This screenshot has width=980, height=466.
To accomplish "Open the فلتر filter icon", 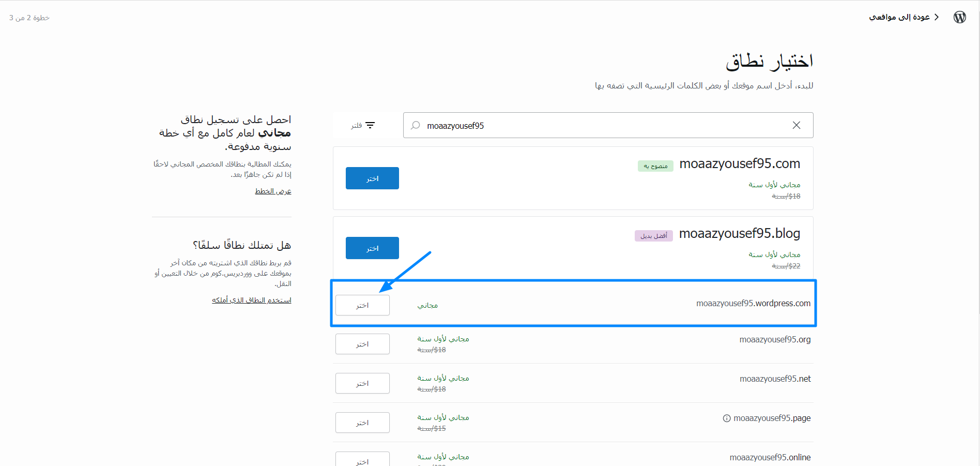I will tap(370, 125).
